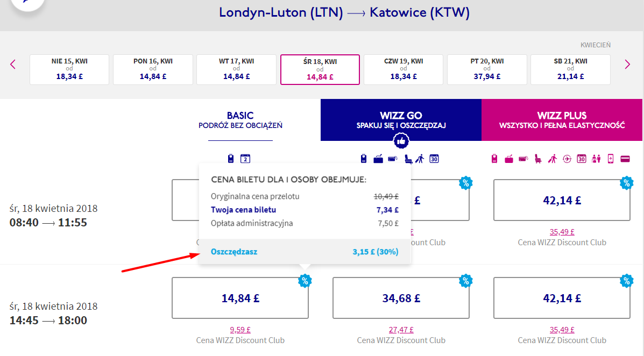The width and height of the screenshot is (644, 356).
Task: Click the WIZZ PLUS priority boarding walker icon
Action: click(553, 159)
